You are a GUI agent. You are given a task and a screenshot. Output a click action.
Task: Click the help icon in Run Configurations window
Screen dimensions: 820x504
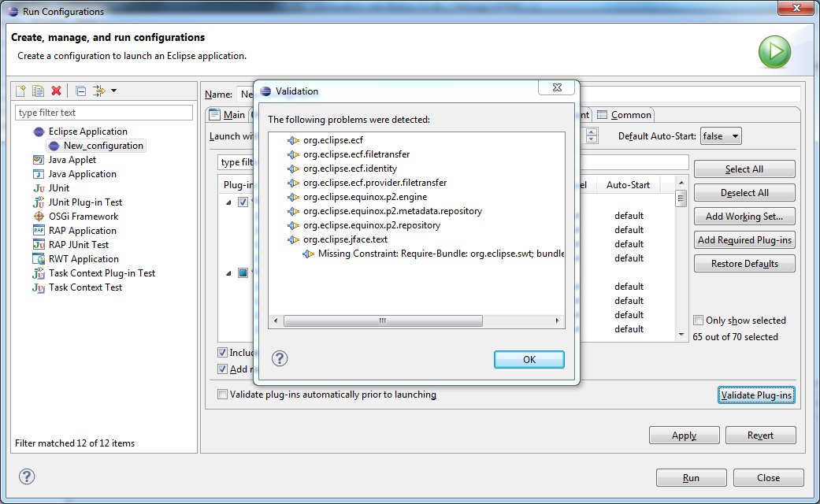click(x=27, y=476)
